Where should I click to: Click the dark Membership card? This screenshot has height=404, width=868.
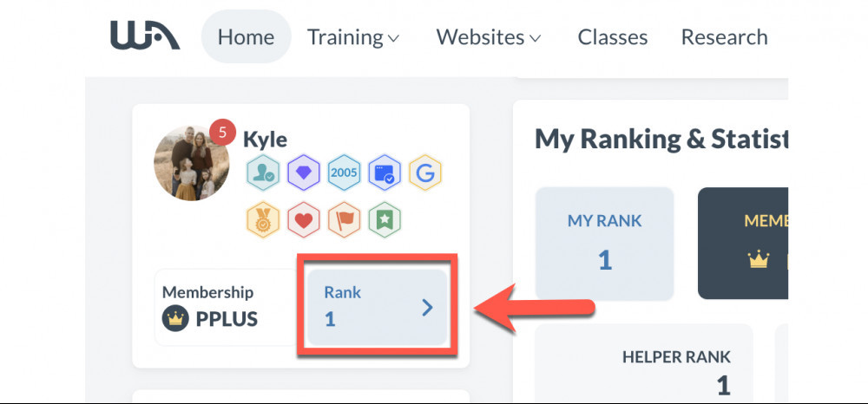743,244
